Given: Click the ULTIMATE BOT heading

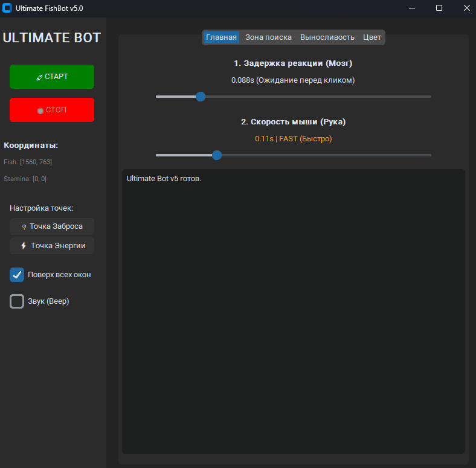Looking at the screenshot, I should [52, 37].
